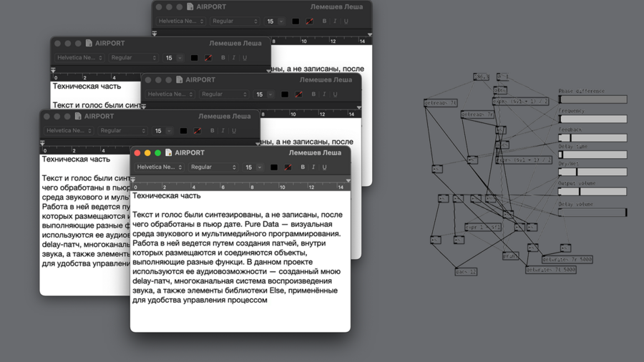This screenshot has width=644, height=362.
Task: Click right margin marker on frontmost window ruler
Action: coord(348,180)
